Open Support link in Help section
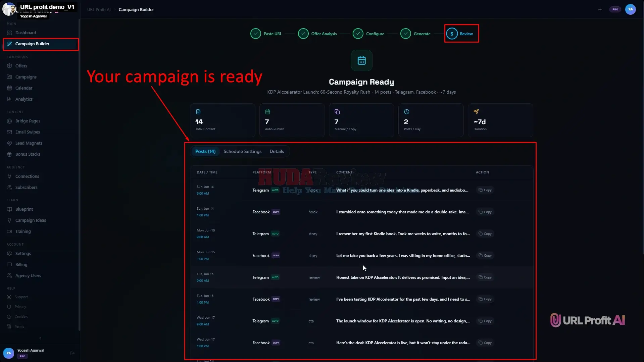This screenshot has width=644, height=362. coord(21,297)
